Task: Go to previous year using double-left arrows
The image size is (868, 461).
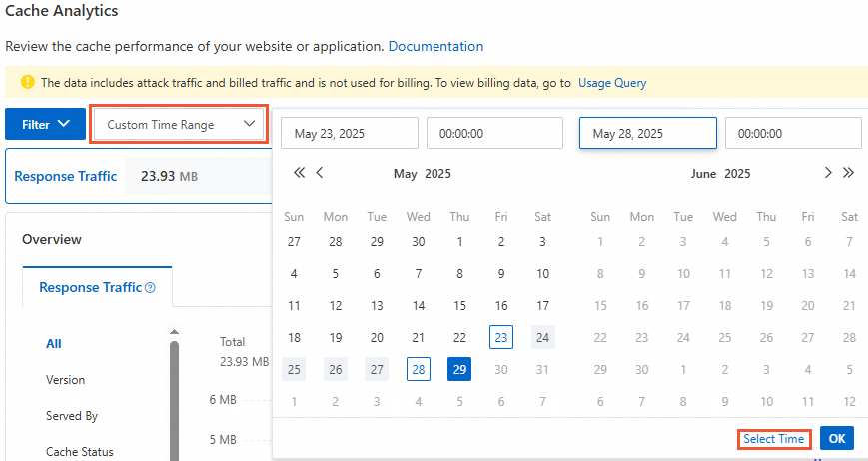Action: click(299, 173)
